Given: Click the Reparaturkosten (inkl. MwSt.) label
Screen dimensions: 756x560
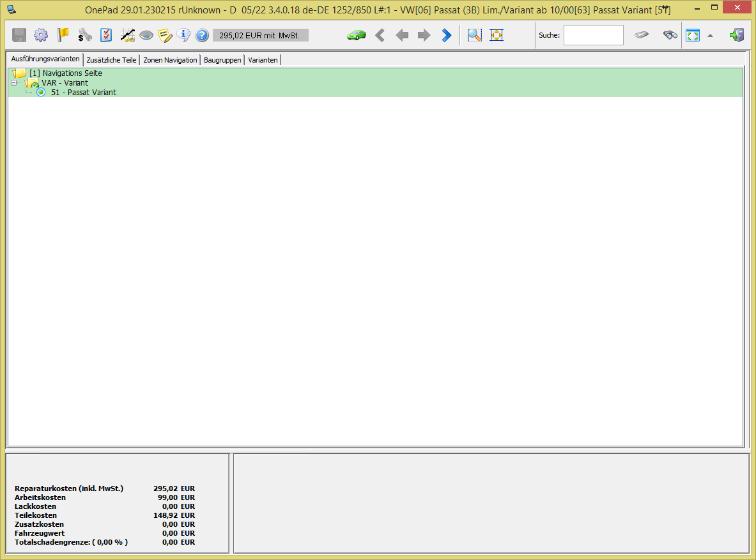Looking at the screenshot, I should (69, 488).
